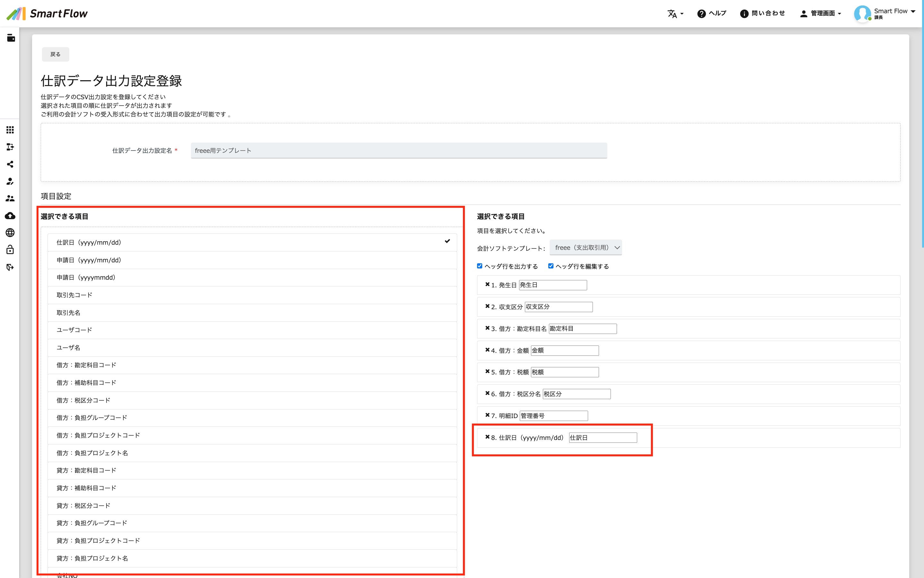Edit header field containing 税額
The width and height of the screenshot is (924, 578).
click(565, 372)
